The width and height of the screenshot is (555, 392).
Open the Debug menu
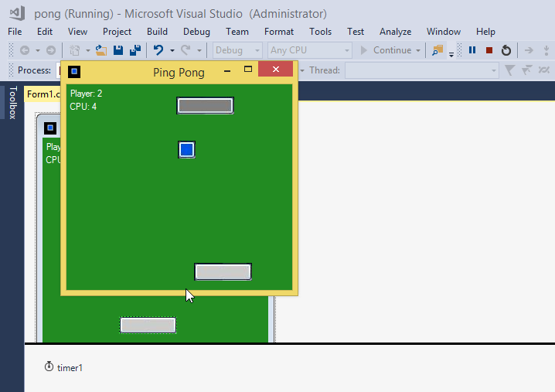pyautogui.click(x=196, y=32)
